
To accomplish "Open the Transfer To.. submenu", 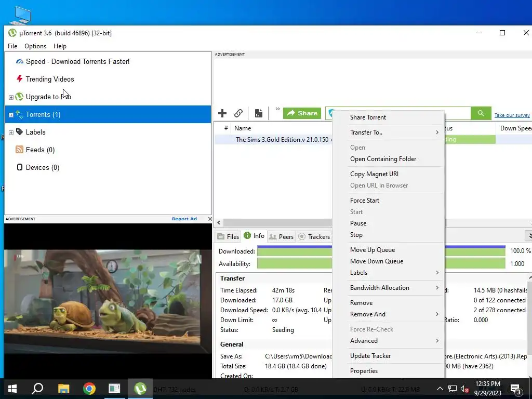I will [395, 132].
